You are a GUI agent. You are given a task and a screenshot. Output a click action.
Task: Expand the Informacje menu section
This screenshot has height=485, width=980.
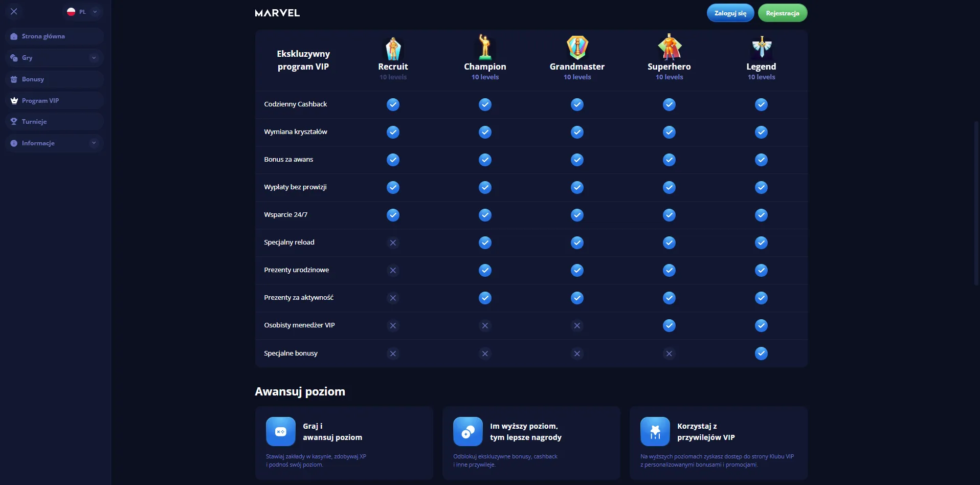pos(94,143)
